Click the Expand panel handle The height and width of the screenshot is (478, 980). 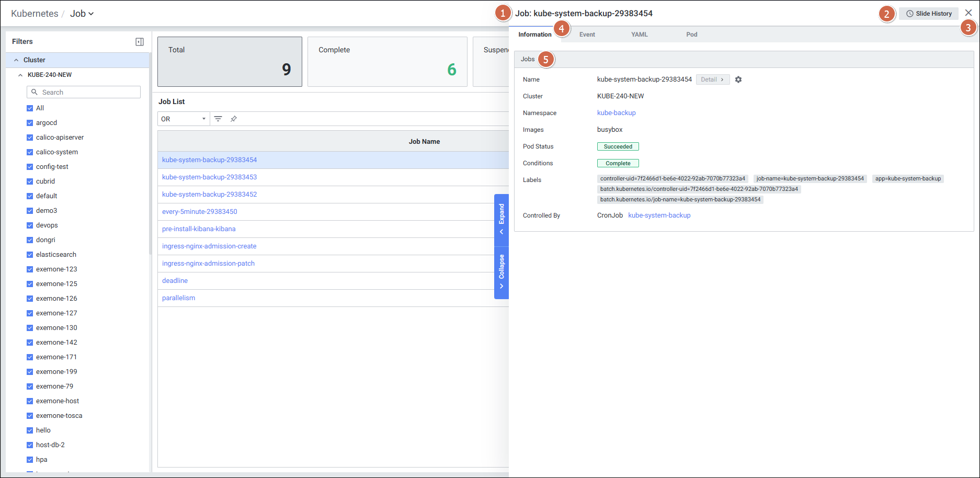(x=502, y=219)
